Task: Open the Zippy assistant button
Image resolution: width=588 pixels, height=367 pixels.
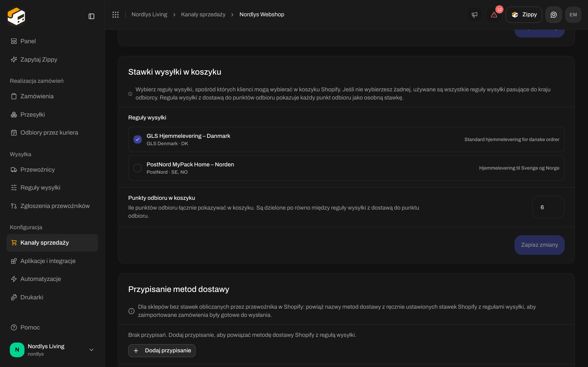Action: (524, 14)
